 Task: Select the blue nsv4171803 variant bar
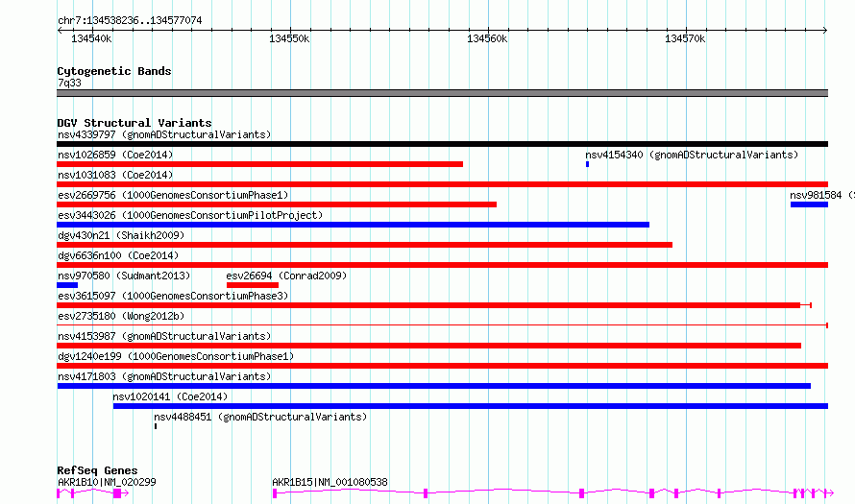click(434, 386)
